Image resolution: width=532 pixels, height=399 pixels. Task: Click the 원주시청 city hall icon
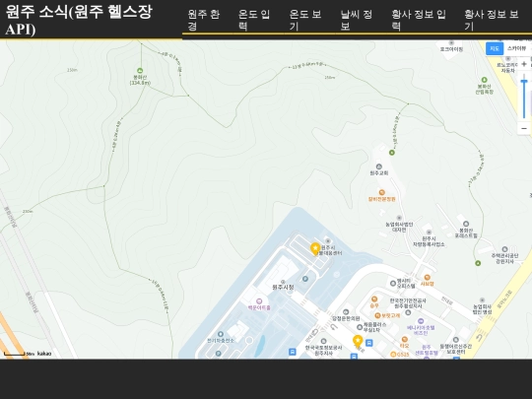[x=283, y=282]
